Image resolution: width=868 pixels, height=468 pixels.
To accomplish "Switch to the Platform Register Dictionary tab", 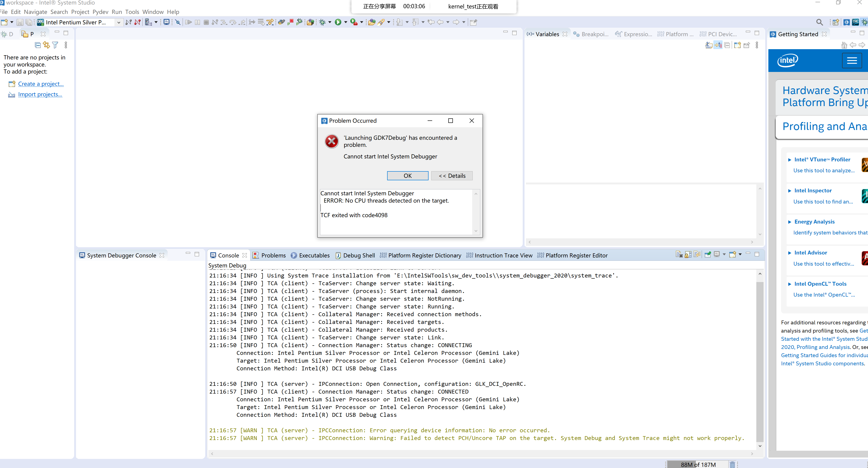I will 421,256.
